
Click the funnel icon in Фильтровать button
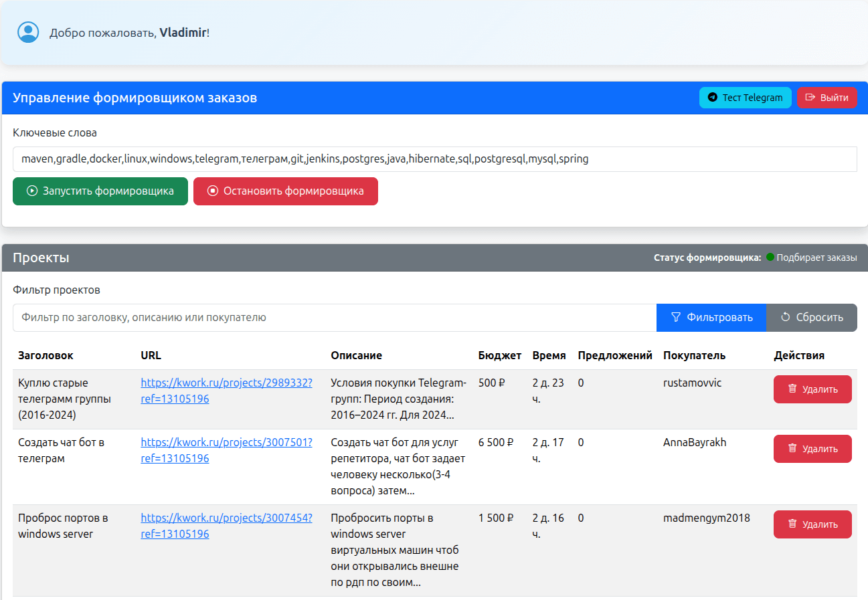pyautogui.click(x=676, y=318)
